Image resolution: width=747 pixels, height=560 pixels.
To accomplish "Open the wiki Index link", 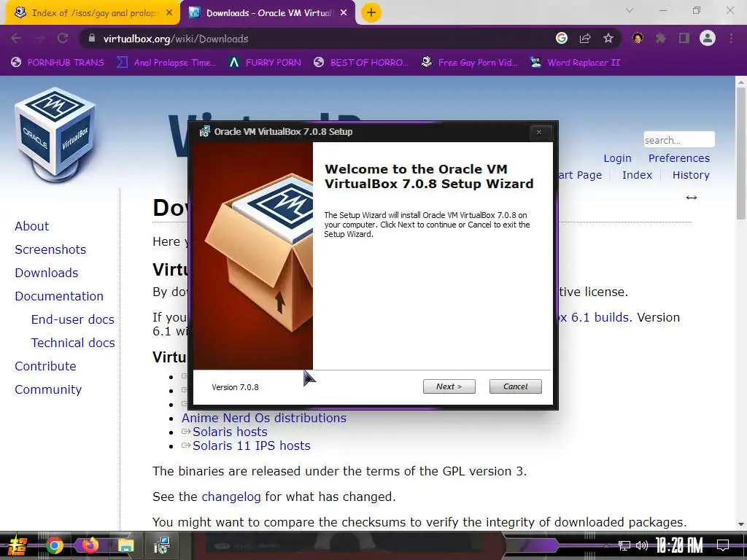I will (637, 175).
